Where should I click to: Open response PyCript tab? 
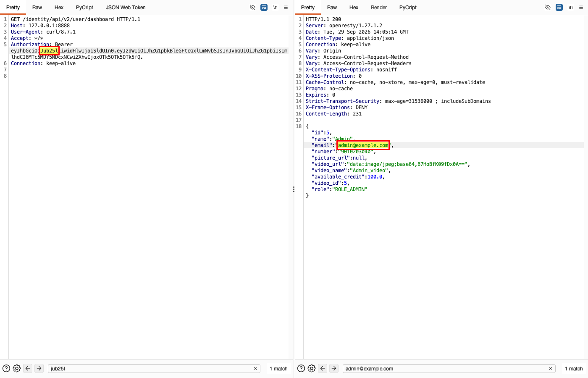[x=408, y=8]
